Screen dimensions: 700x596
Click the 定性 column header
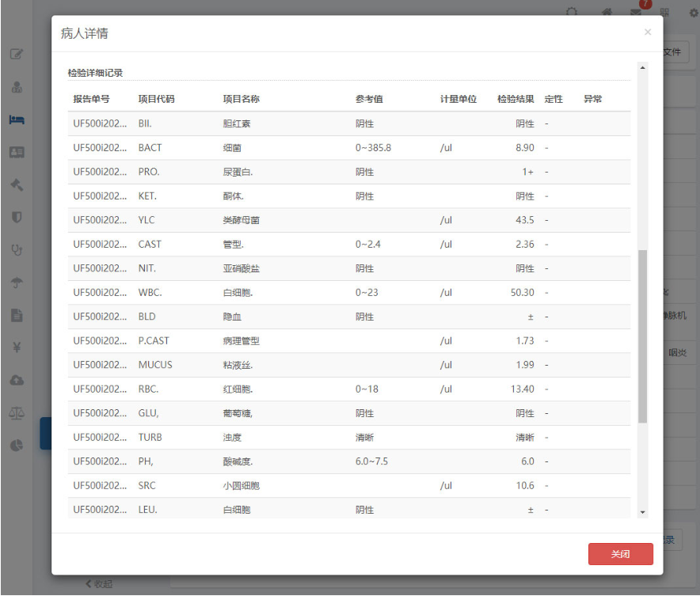pyautogui.click(x=554, y=99)
